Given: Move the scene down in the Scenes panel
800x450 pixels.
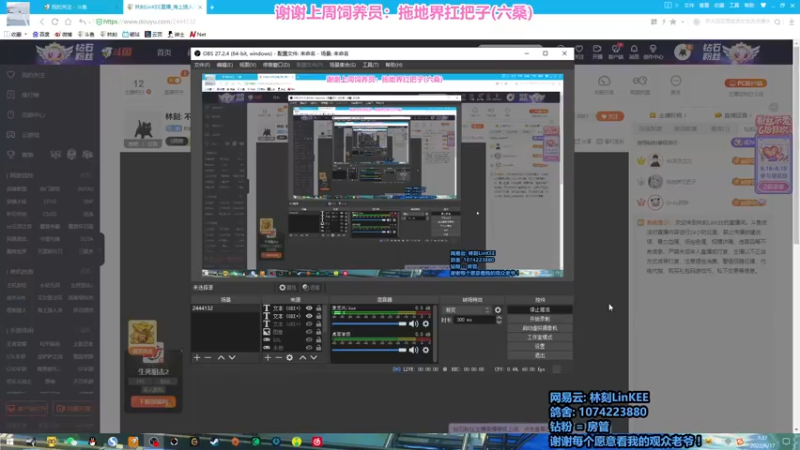Looking at the screenshot, I should [232, 358].
